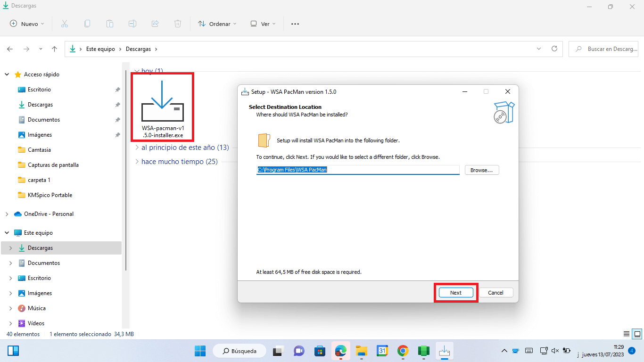The height and width of the screenshot is (362, 644).
Task: Open recent locations chevron
Action: tap(41, 49)
